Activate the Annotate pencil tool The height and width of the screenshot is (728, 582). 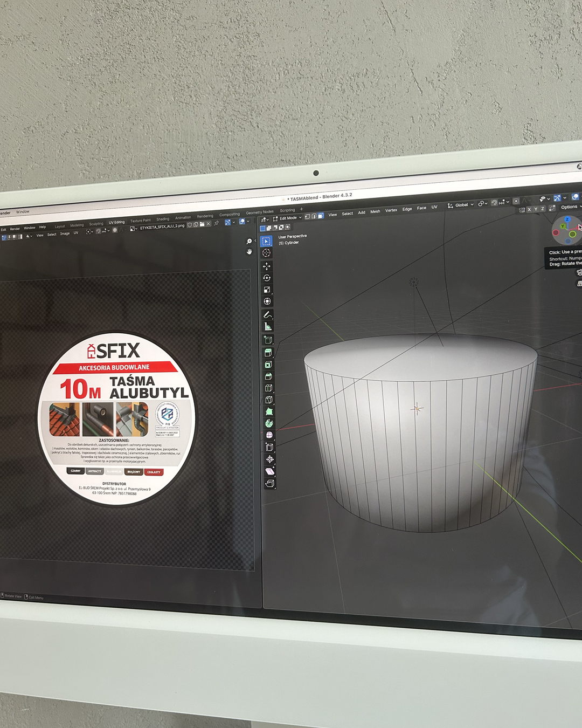click(x=267, y=314)
